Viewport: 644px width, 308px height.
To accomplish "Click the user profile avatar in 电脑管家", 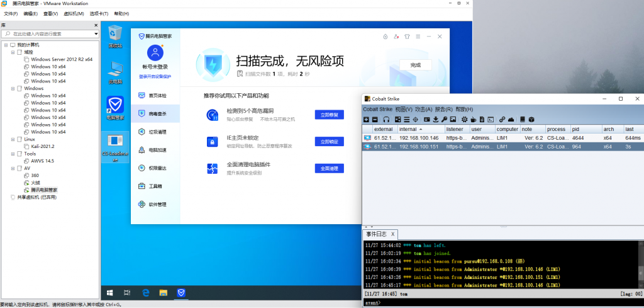I will point(155,53).
